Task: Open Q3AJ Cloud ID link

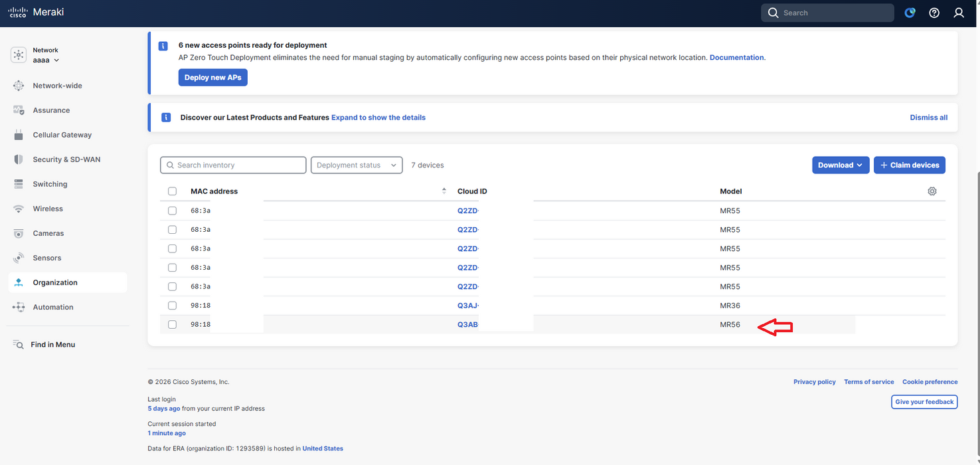Action: [x=468, y=306]
